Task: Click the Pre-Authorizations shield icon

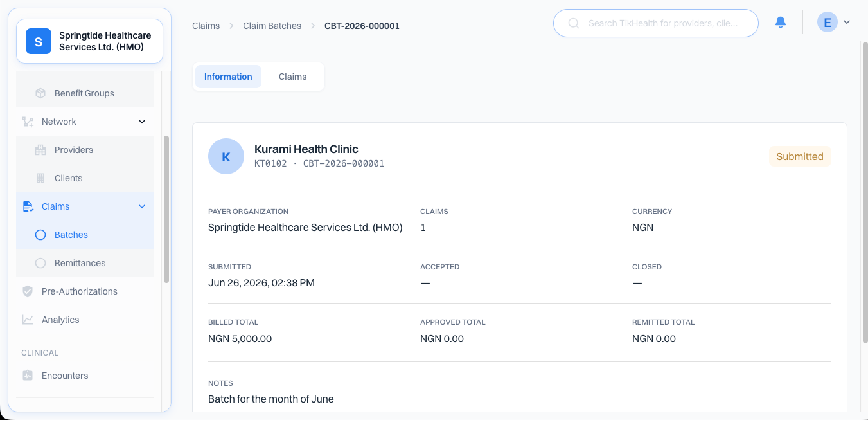Action: tap(28, 291)
